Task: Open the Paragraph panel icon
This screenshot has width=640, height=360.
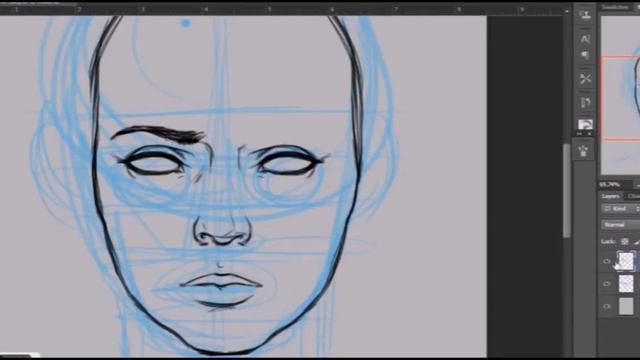Action: 585,55
